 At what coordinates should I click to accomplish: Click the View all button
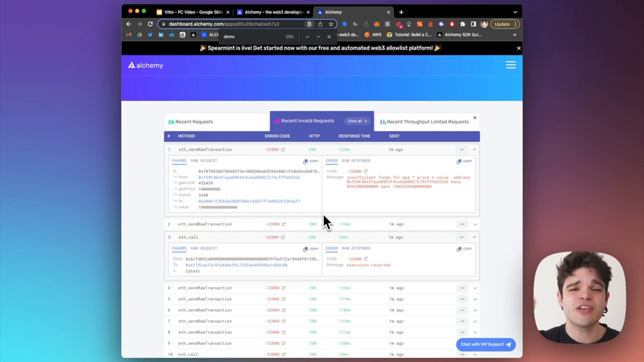coord(357,121)
